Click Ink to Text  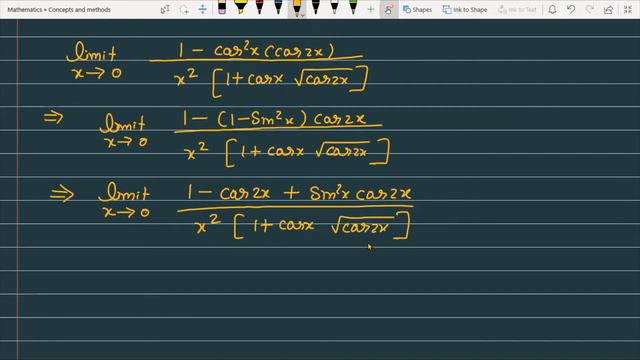[517, 9]
